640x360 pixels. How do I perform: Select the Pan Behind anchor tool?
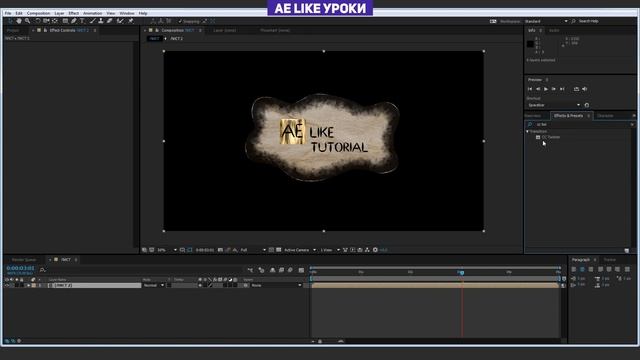pyautogui.click(x=55, y=21)
